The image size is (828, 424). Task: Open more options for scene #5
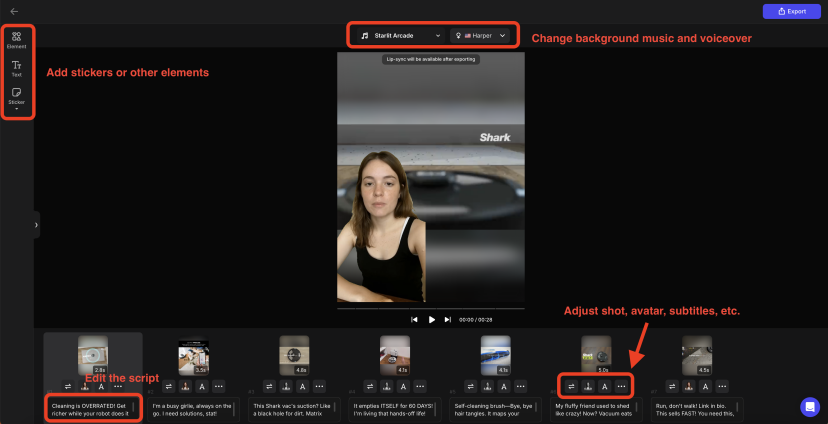click(x=521, y=387)
